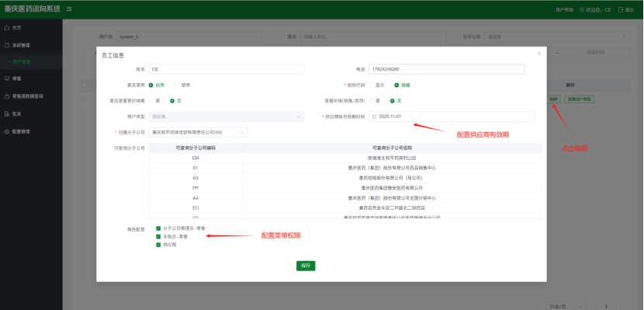
Task: Click the user icon before 欢迎您
Action: pos(582,9)
